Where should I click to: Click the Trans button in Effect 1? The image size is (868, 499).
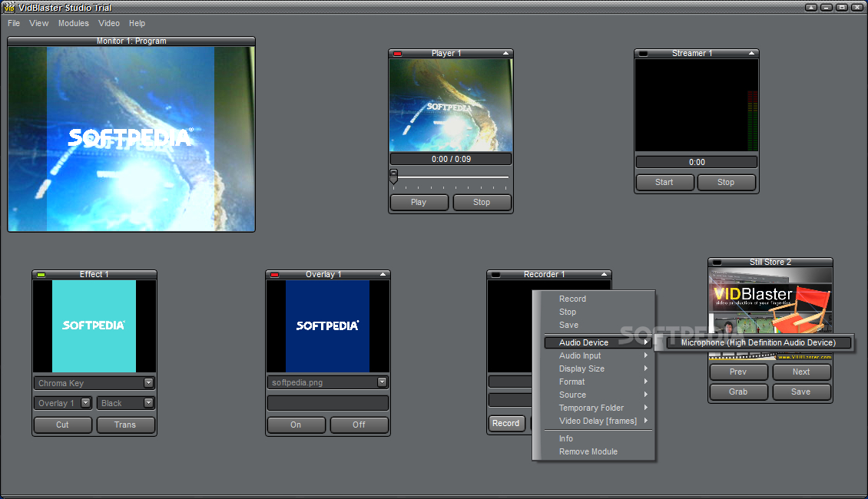(125, 425)
